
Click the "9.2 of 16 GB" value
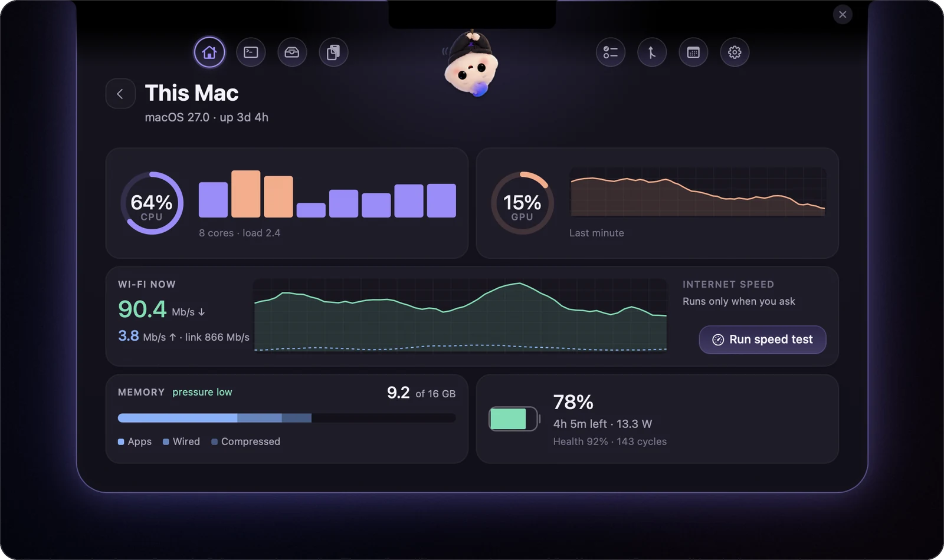[421, 393]
